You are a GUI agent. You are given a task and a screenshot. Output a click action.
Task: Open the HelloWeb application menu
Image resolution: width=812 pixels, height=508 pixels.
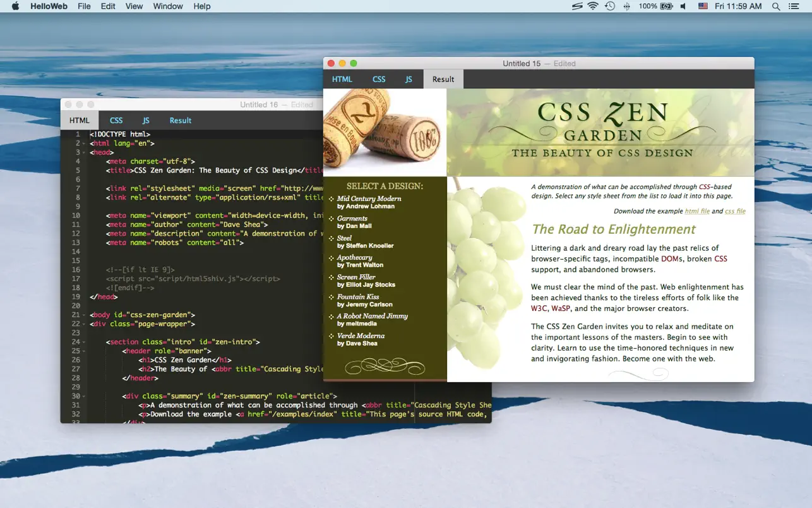(x=49, y=6)
